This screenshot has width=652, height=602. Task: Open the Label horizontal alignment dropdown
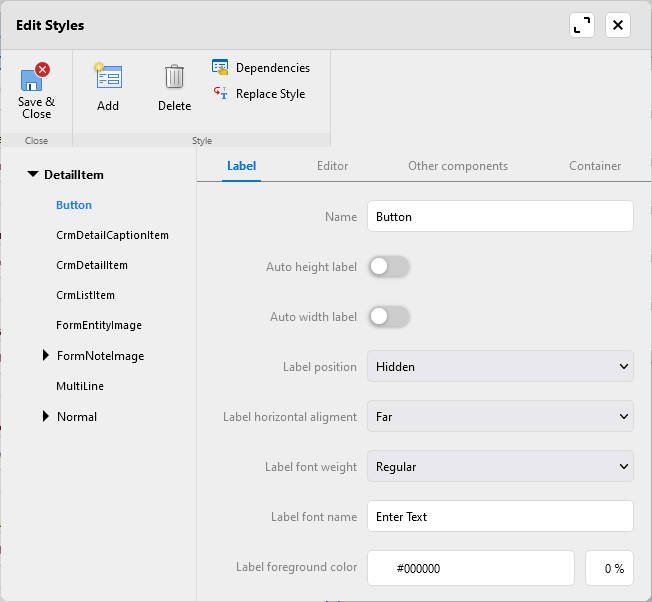[x=500, y=417]
